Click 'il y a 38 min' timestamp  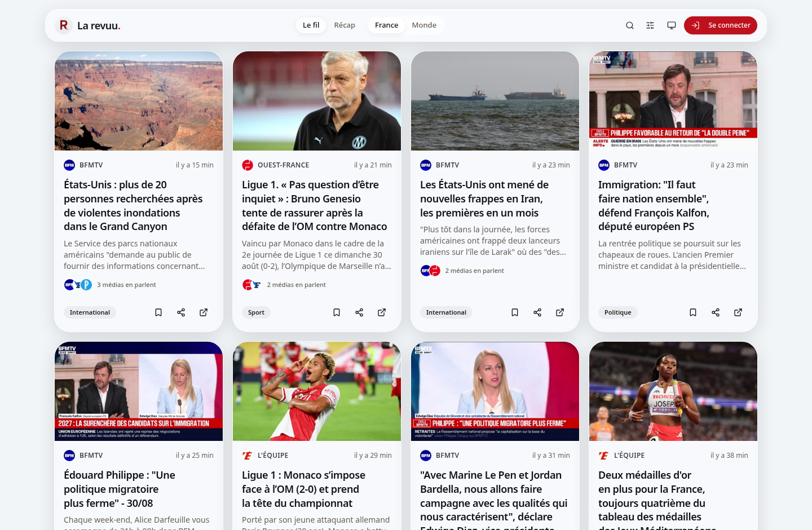click(x=729, y=456)
